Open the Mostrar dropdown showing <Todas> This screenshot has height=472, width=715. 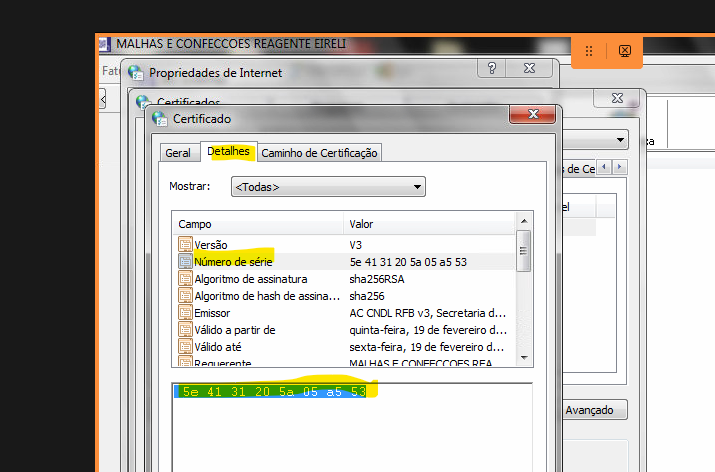tap(328, 187)
